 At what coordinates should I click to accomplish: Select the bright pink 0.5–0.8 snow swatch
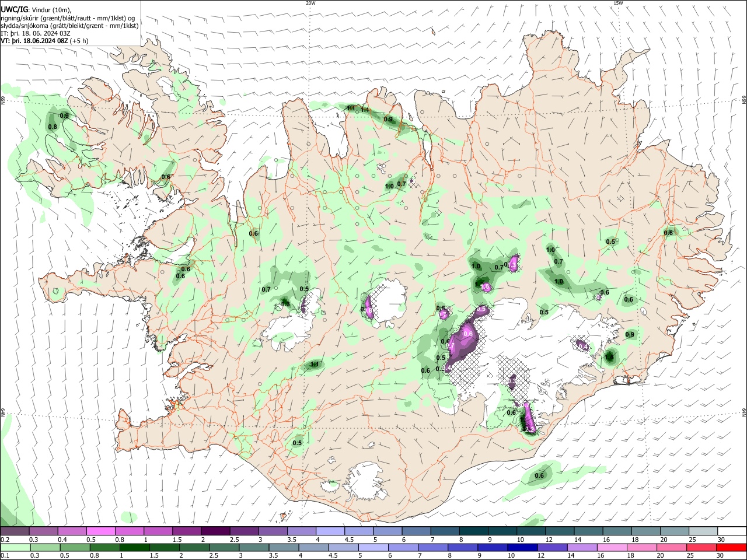click(100, 531)
